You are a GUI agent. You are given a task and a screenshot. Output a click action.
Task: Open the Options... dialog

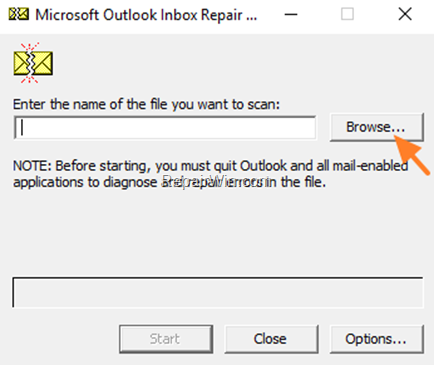(x=377, y=339)
